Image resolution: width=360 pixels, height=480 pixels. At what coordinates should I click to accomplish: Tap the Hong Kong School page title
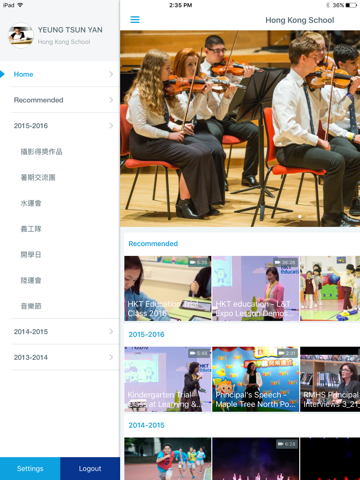point(300,20)
